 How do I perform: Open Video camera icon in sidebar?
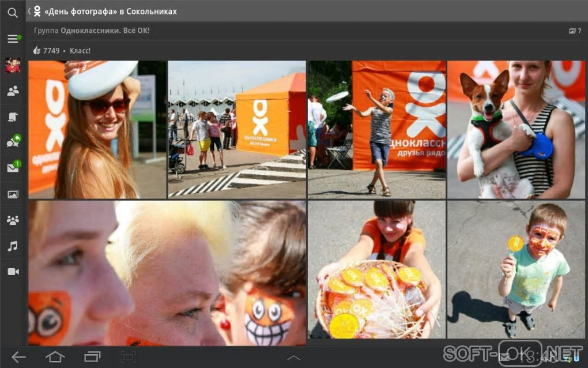coord(13,272)
